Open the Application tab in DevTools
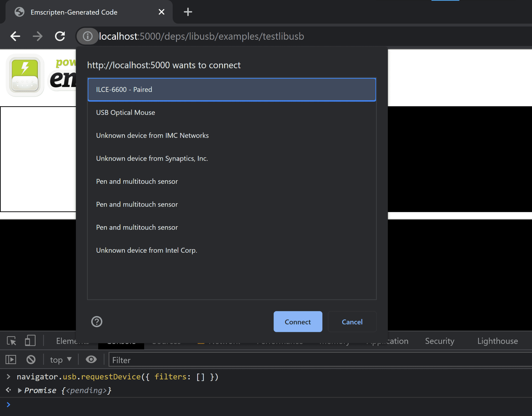 (388, 341)
